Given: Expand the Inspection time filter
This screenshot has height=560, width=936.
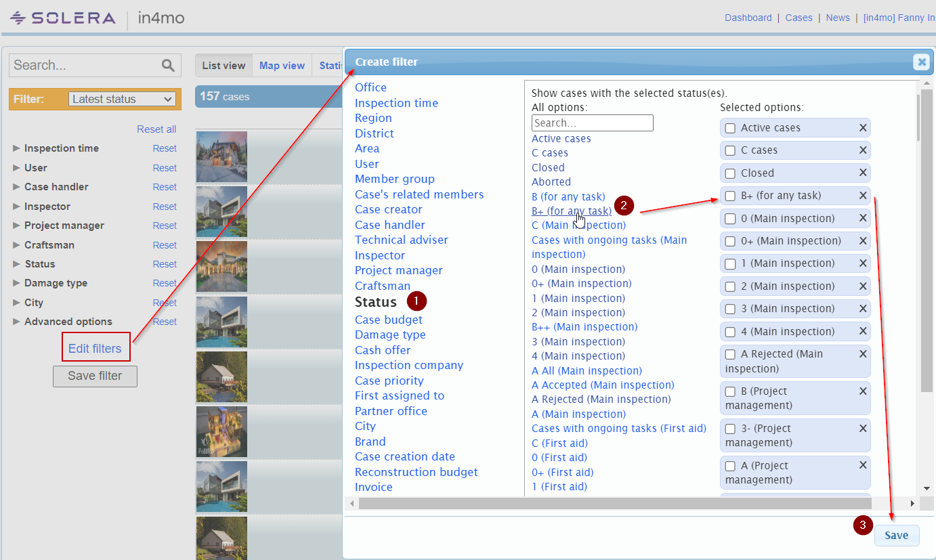Looking at the screenshot, I should 61,148.
